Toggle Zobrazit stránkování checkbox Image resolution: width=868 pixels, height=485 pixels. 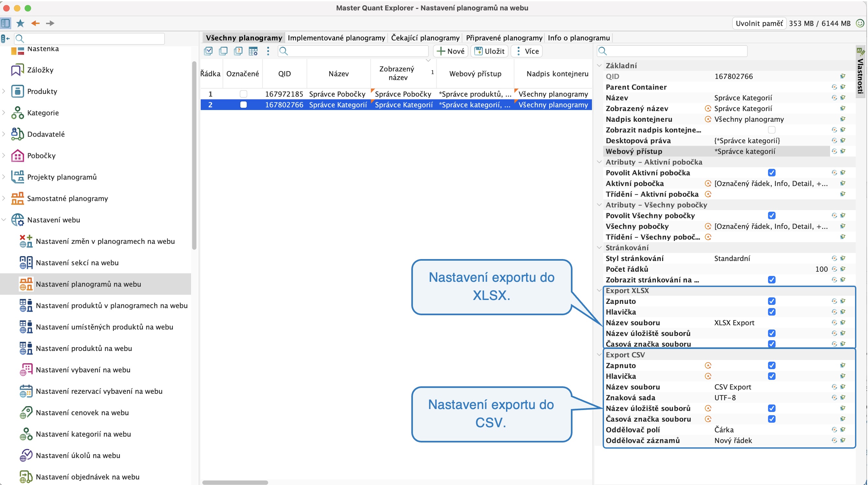(772, 280)
